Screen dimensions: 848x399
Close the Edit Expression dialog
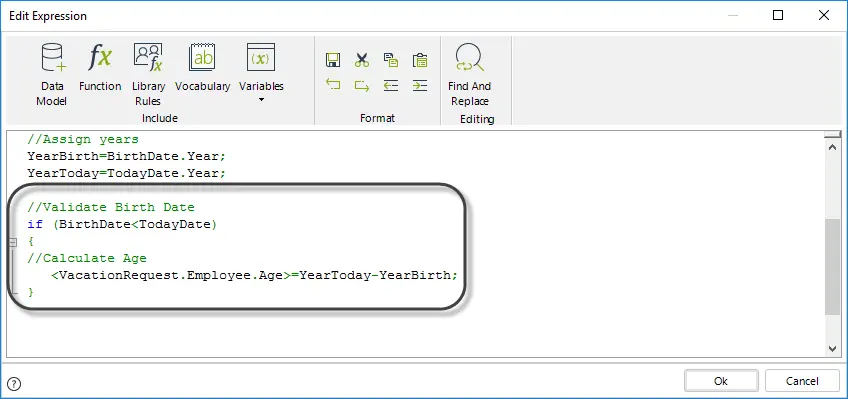coord(824,15)
